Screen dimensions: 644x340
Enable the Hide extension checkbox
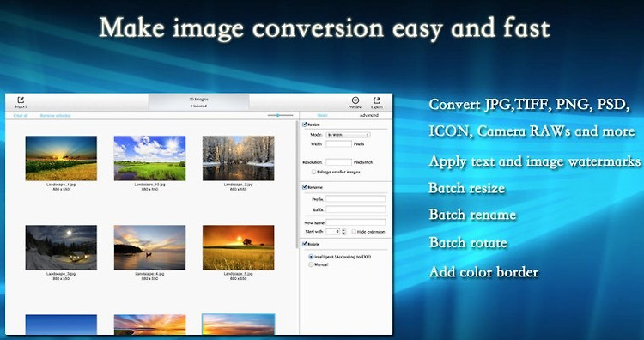[354, 232]
